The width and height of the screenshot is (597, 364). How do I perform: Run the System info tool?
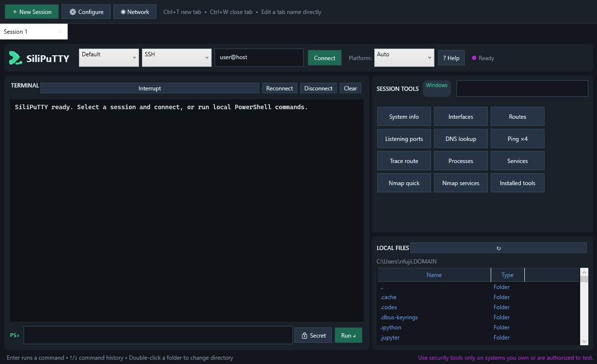404,116
